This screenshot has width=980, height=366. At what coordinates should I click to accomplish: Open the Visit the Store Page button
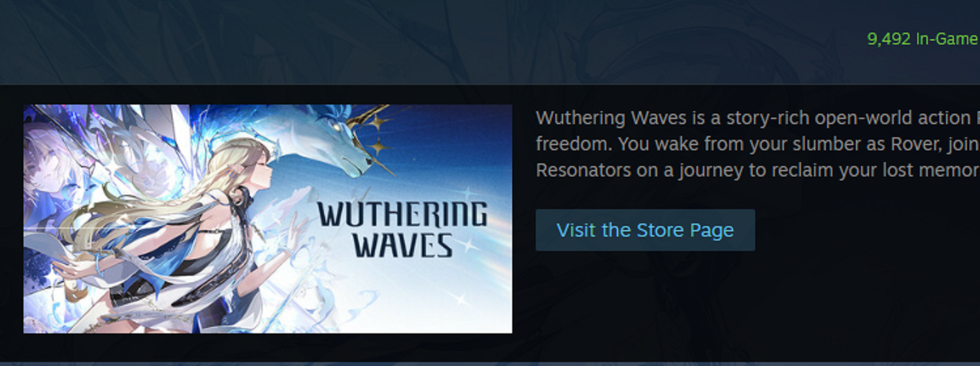point(645,230)
